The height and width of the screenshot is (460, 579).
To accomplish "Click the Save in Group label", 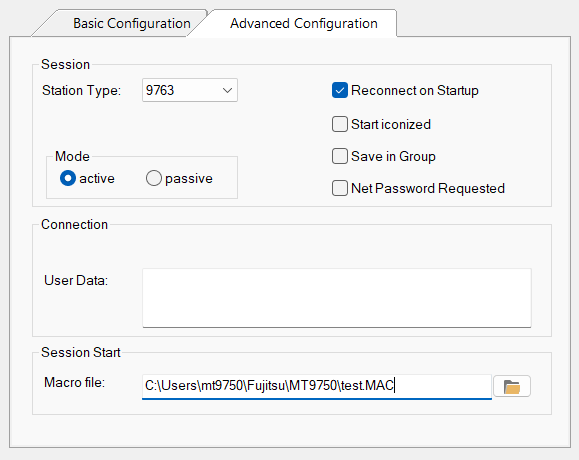I will point(393,157).
